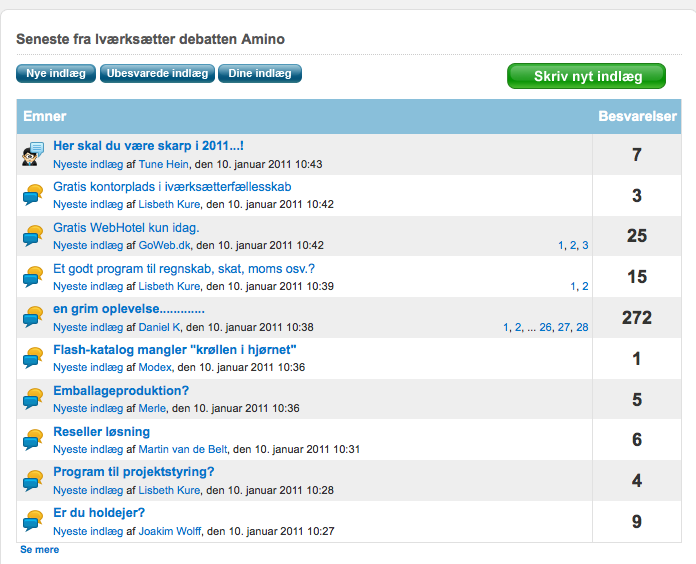Screen dimensions: 696x564
Task: Open author profile 'Tune Hein'
Action: (x=163, y=164)
